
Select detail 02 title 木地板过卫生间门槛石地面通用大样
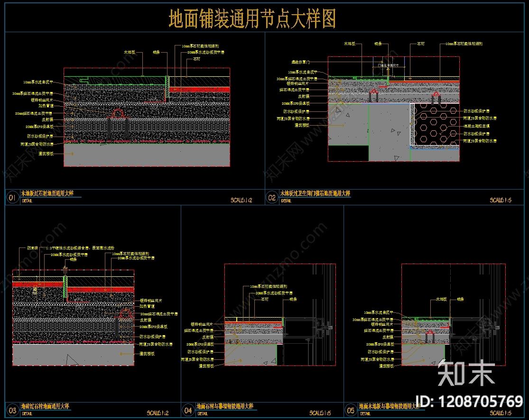tap(315, 193)
